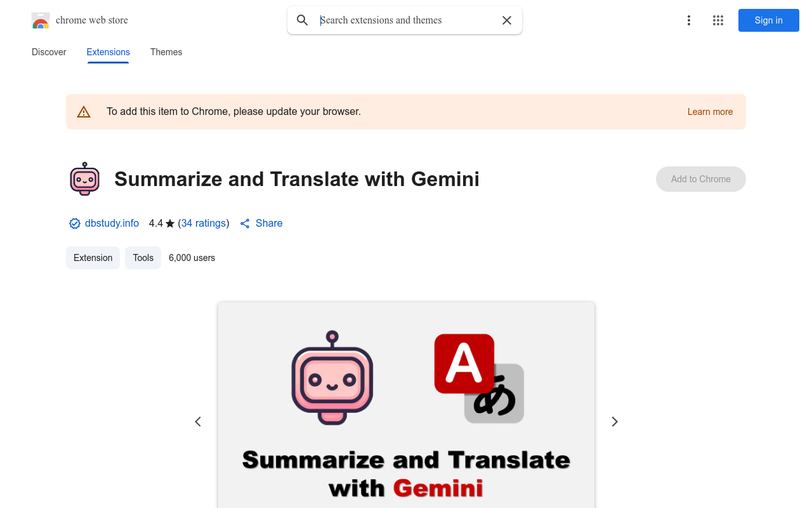Click the Share icon
The image size is (812, 508).
245,224
